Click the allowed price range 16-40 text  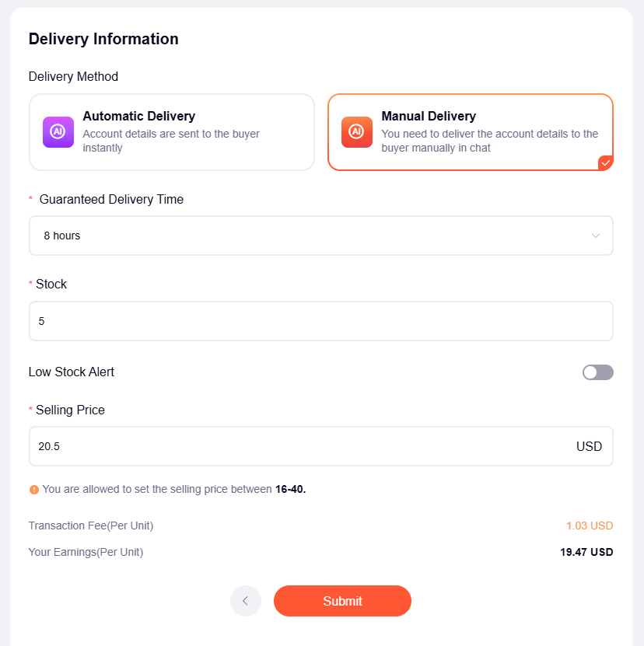pos(290,489)
